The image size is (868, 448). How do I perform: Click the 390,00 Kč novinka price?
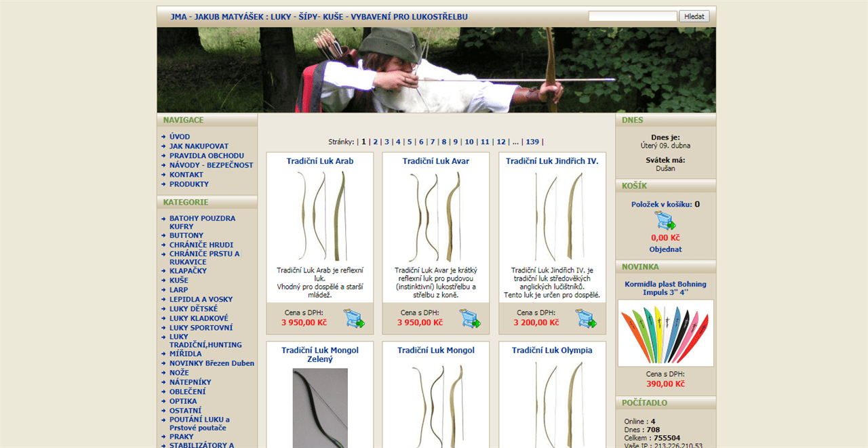665,384
